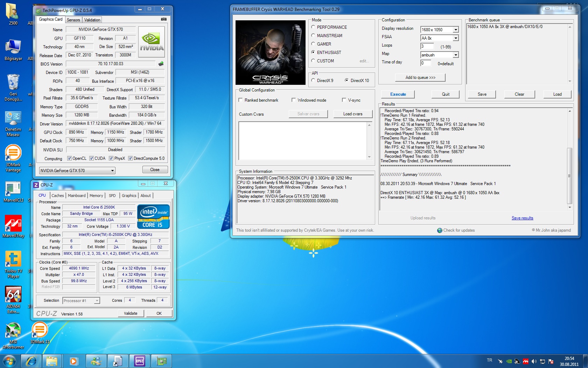Screen dimensions: 588x368
Task: Open the 2500 folder desktop icon
Action: pyautogui.click(x=13, y=14)
